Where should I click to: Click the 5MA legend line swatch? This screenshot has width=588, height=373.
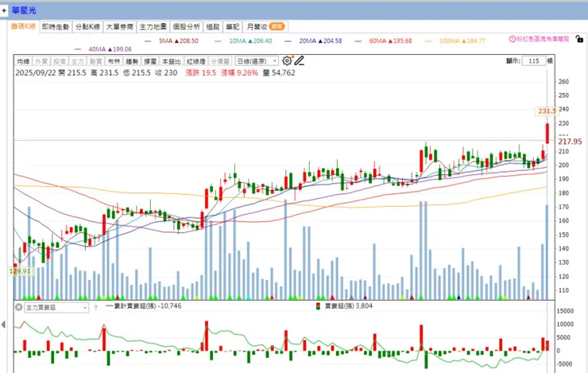click(148, 41)
